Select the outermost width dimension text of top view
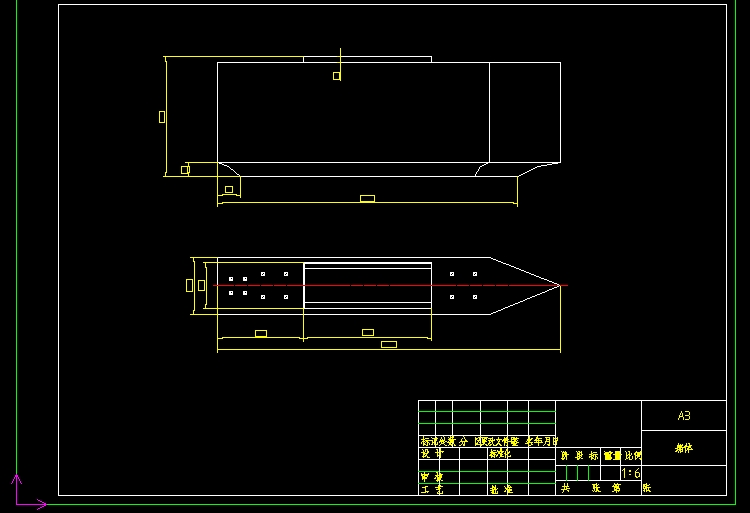 click(189, 285)
